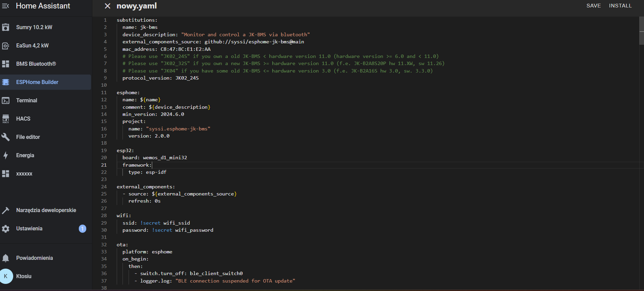Click the 'substitutions:' line
Viewport: 644px width, 291px height.
coord(137,20)
